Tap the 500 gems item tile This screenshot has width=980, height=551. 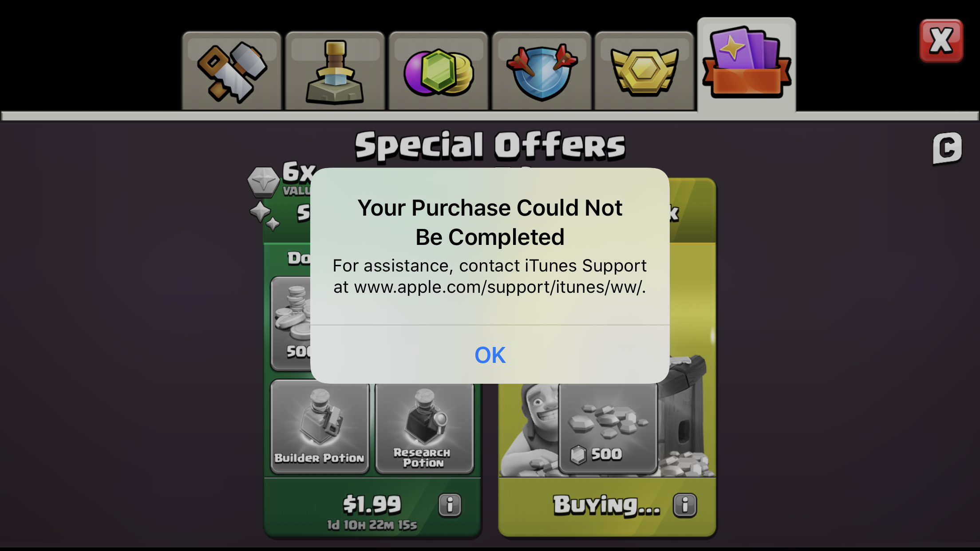click(x=608, y=428)
